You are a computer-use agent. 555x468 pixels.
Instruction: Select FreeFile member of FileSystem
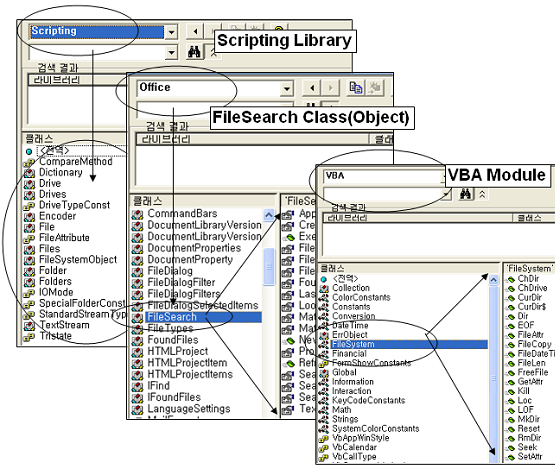click(x=533, y=373)
